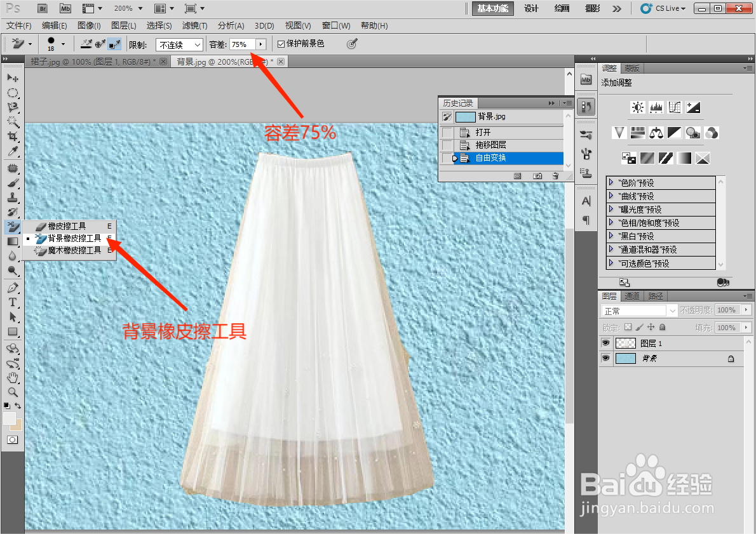Toggle lock position in Layers panel
This screenshot has width=756, height=534.
click(651, 327)
